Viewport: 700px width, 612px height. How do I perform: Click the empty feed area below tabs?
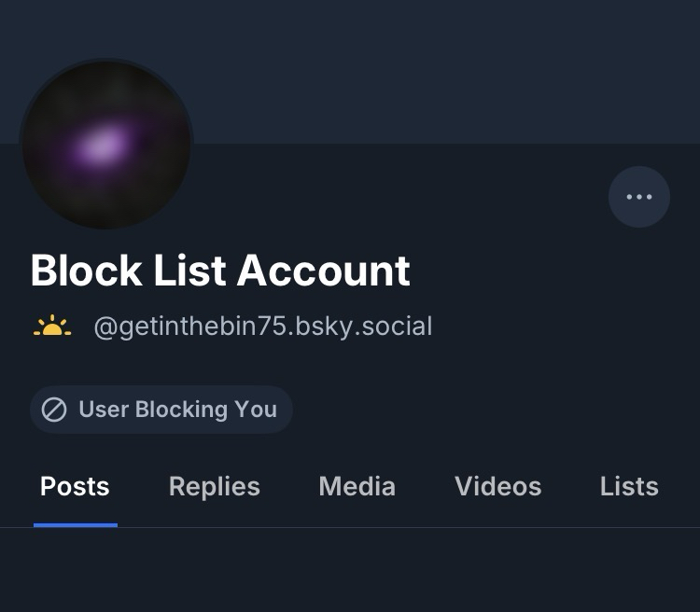tap(350, 571)
